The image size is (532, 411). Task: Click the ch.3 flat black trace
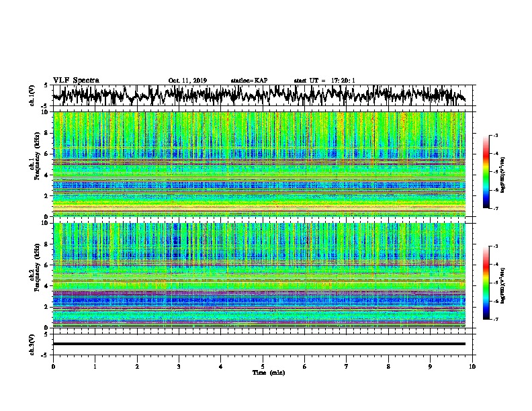click(259, 344)
